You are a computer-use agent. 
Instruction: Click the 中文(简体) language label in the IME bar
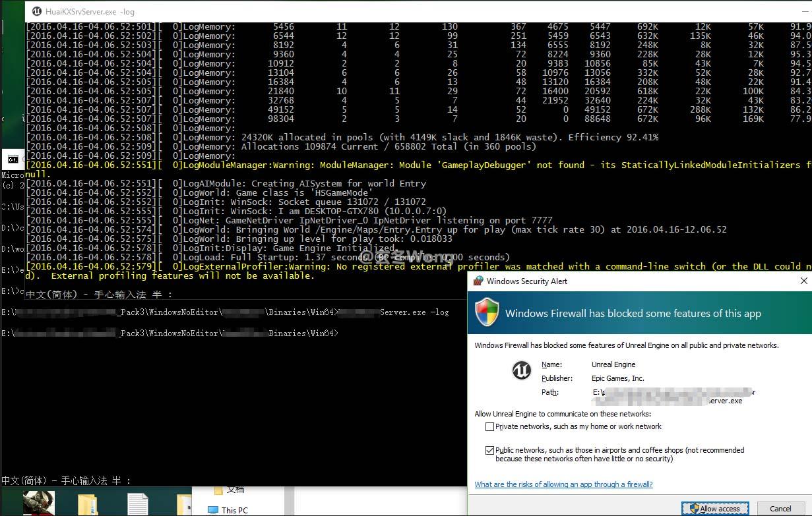(25, 480)
